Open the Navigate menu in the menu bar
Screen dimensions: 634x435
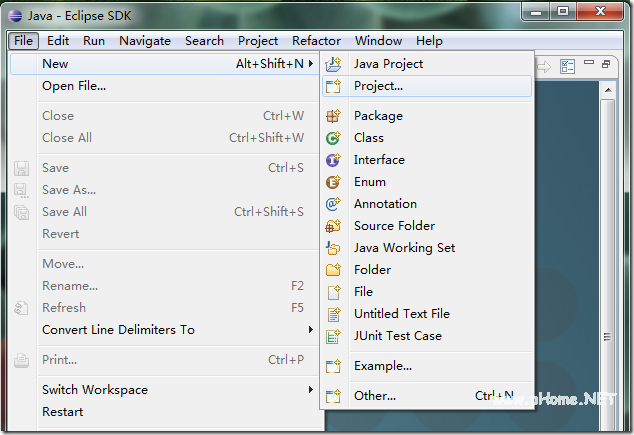(x=145, y=41)
